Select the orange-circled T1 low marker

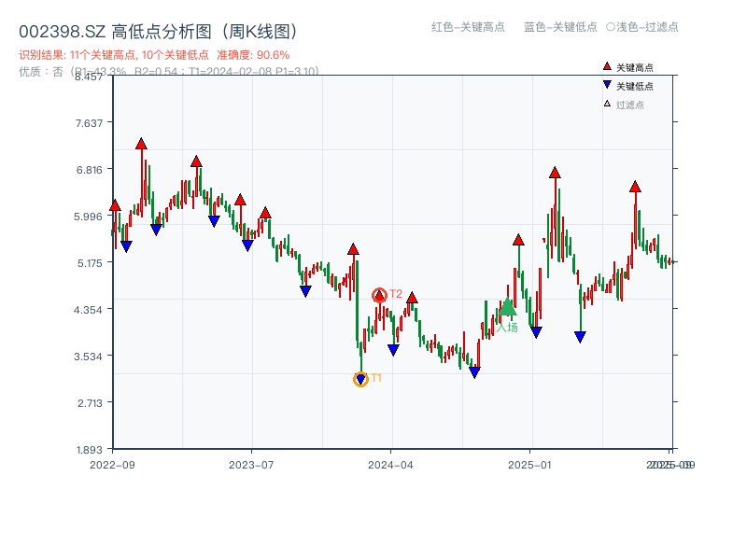tap(360, 379)
